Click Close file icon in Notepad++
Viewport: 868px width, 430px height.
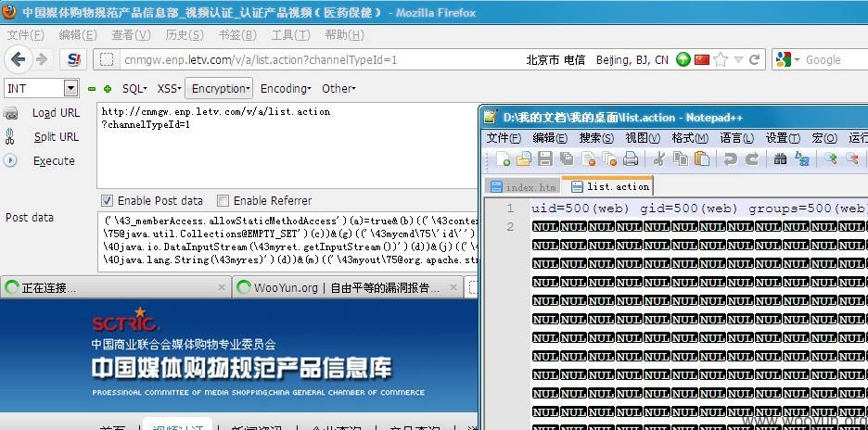click(x=588, y=158)
